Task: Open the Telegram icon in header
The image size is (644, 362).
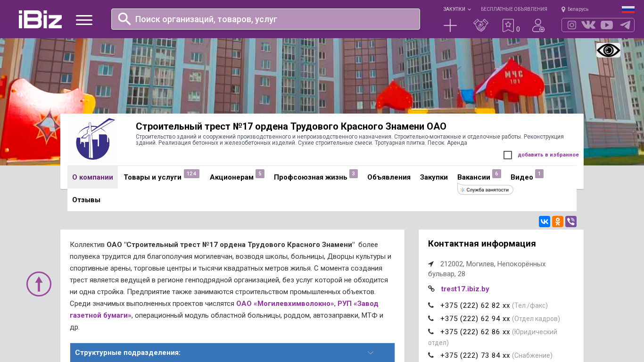Action: point(625,25)
